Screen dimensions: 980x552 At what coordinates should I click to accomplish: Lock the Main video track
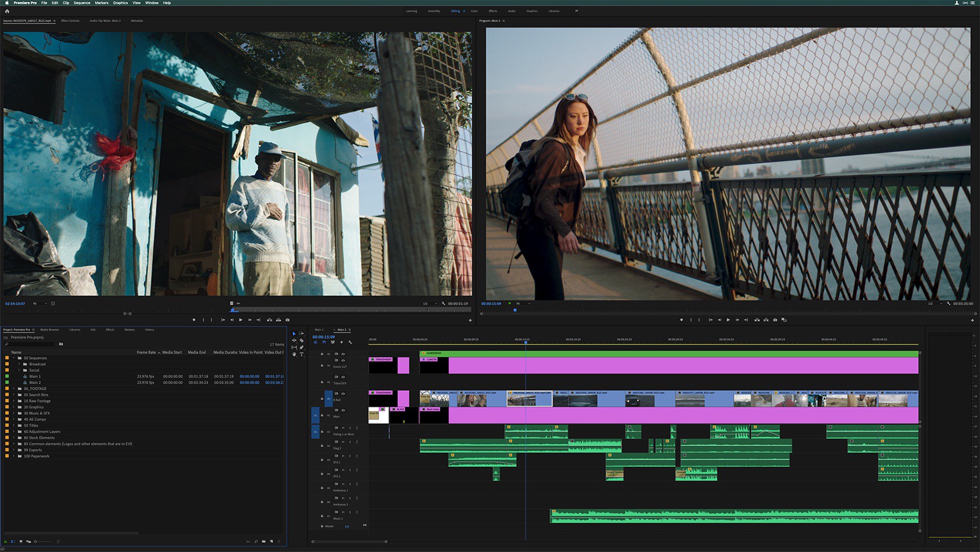click(x=322, y=415)
